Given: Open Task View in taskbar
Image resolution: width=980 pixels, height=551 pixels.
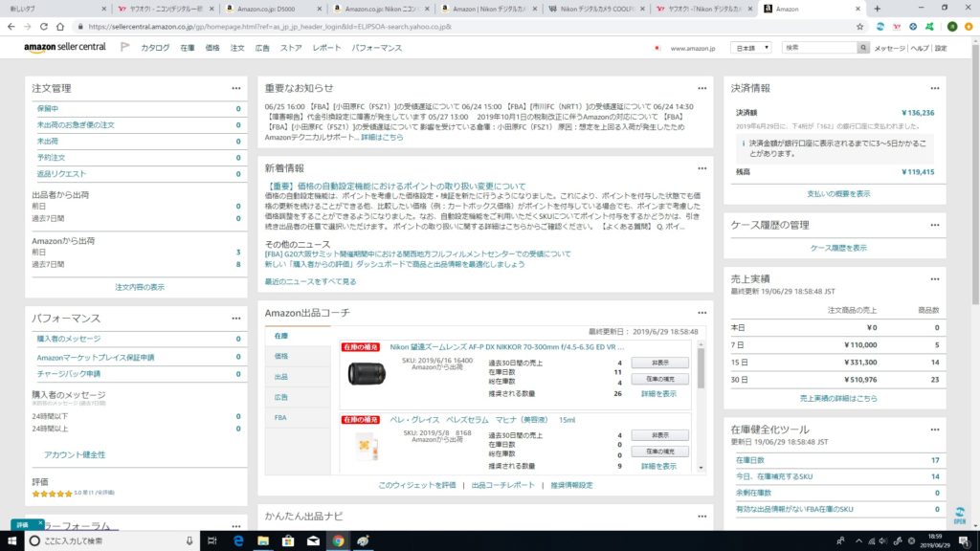Looking at the screenshot, I should tap(212, 541).
